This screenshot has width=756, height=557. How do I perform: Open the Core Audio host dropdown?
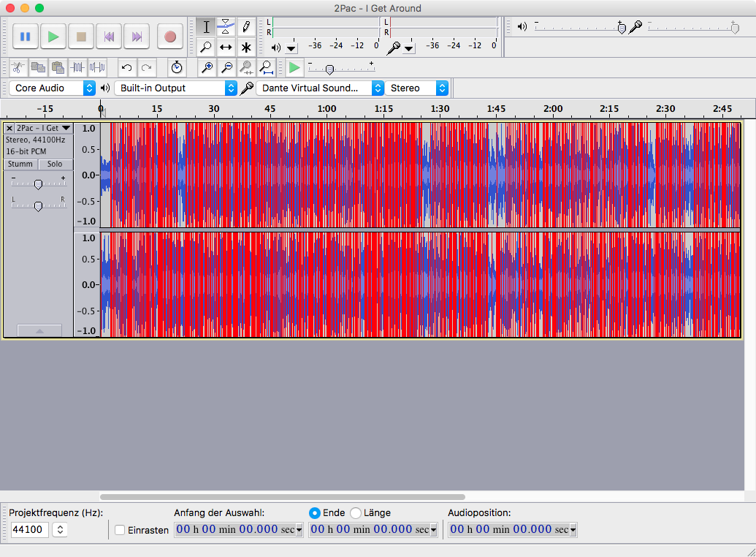pos(88,88)
